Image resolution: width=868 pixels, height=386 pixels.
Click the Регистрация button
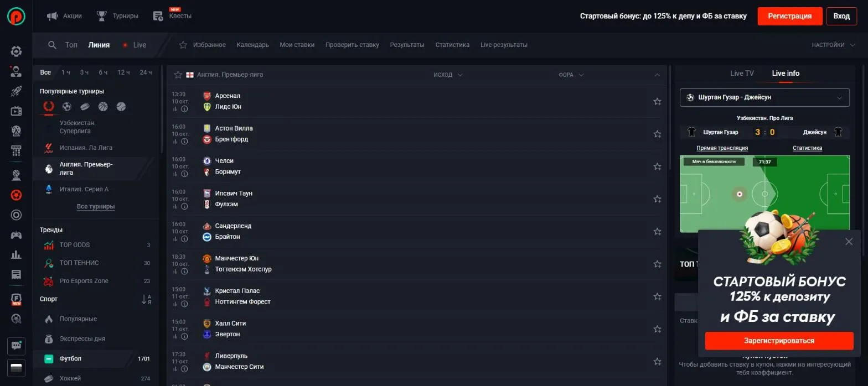click(789, 16)
